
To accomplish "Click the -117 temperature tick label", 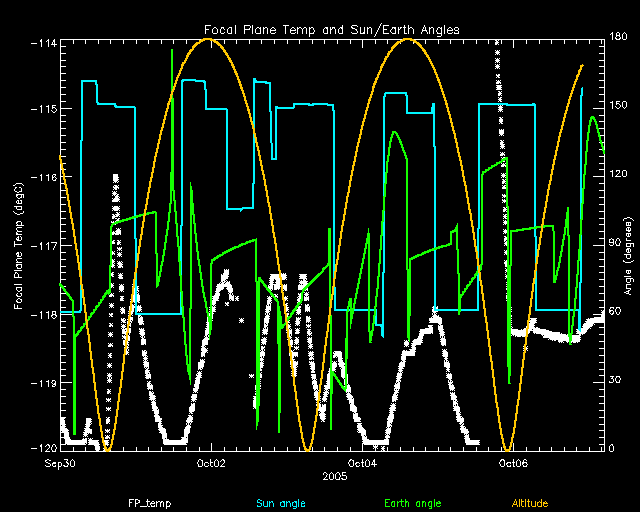I will (43, 245).
